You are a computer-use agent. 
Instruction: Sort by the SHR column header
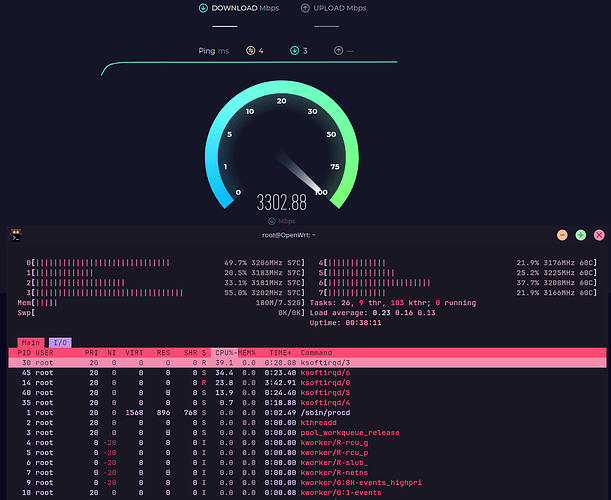[191, 353]
